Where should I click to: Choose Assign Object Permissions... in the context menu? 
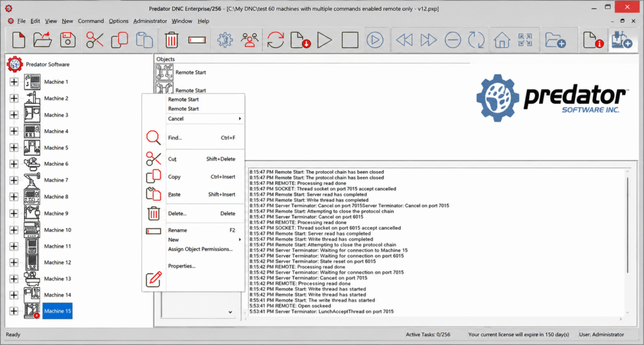tap(204, 249)
